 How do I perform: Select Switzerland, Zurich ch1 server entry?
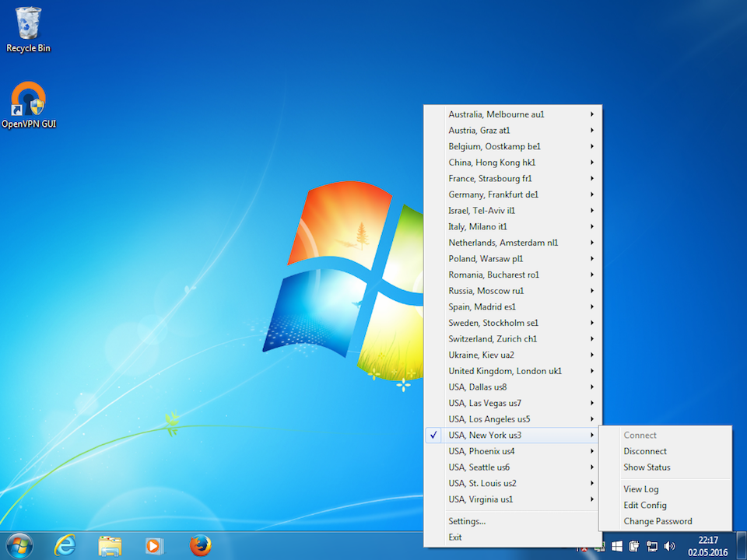coord(513,338)
